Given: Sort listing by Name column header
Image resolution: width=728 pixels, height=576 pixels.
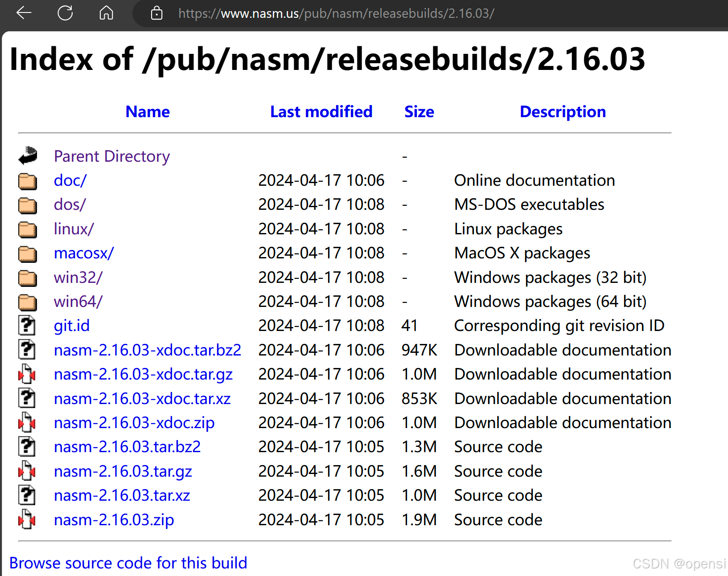Looking at the screenshot, I should (x=148, y=111).
